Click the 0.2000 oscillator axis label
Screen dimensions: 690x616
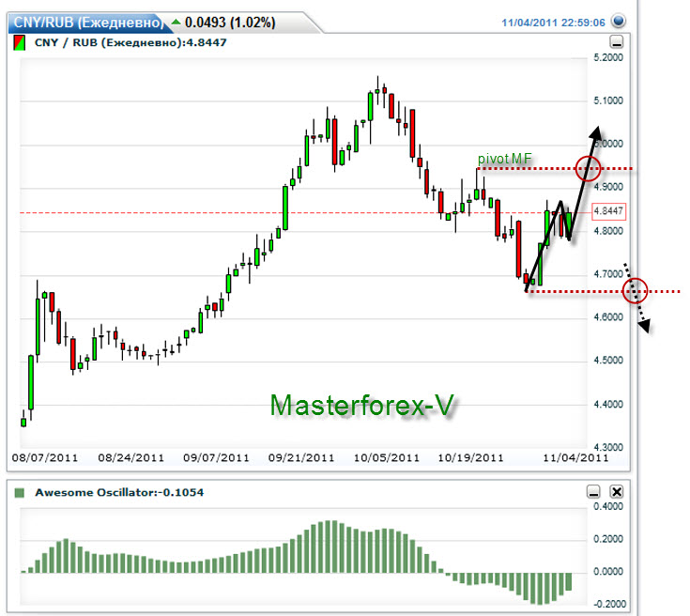[x=608, y=539]
